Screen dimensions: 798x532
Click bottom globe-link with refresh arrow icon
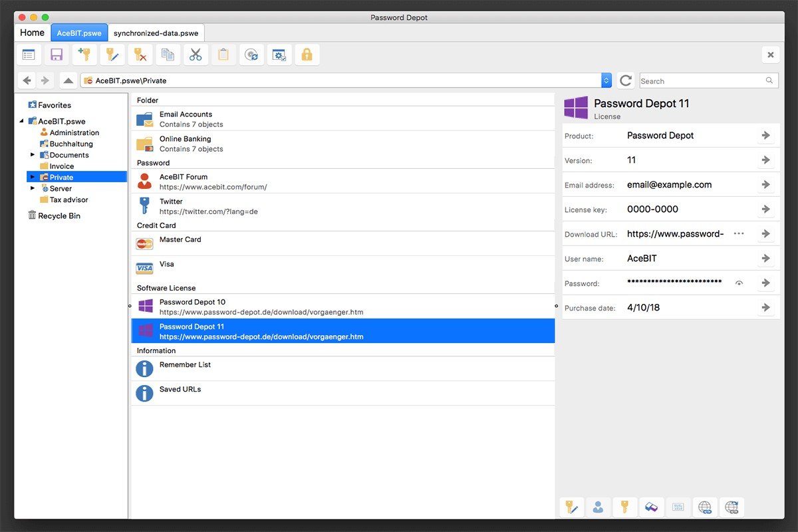point(731,507)
